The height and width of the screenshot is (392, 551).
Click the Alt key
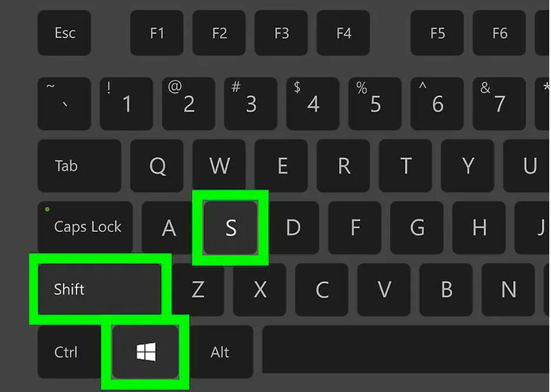tap(221, 351)
